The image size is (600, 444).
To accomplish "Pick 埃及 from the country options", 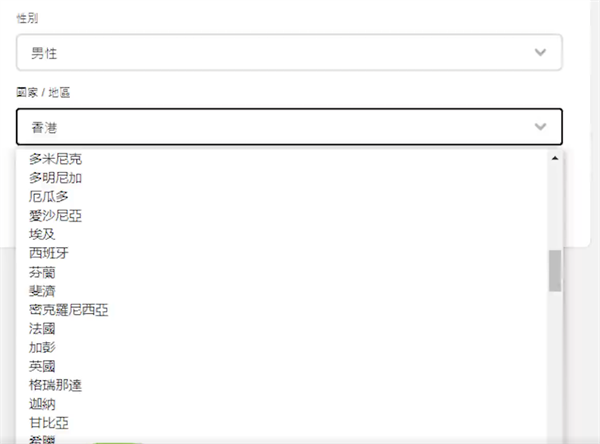I will [x=43, y=234].
